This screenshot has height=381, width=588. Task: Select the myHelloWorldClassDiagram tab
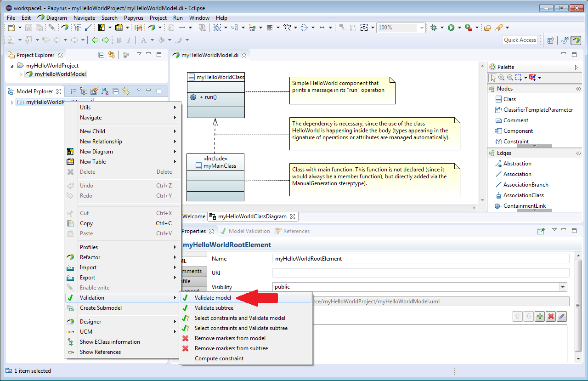[252, 216]
